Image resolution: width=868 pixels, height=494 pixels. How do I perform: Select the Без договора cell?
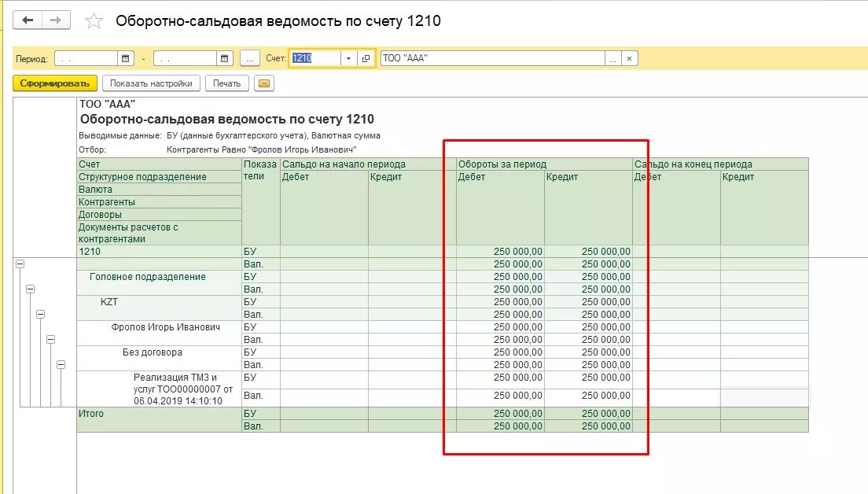click(160, 358)
